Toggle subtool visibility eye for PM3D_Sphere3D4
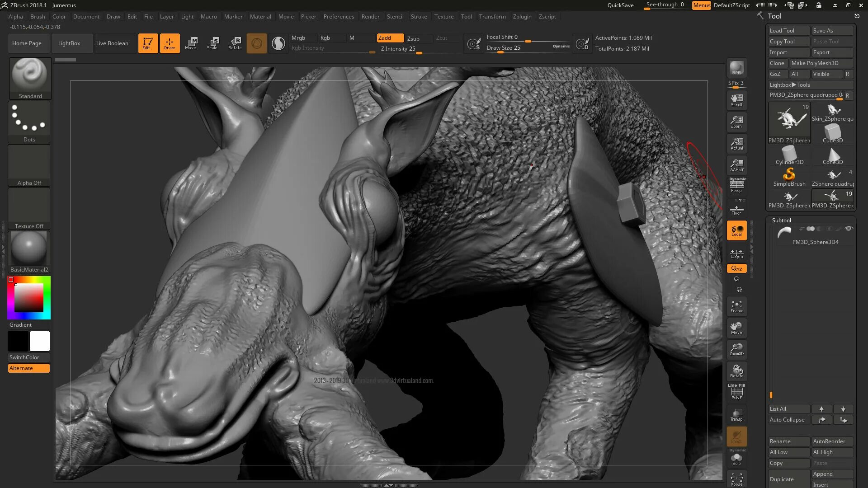The height and width of the screenshot is (488, 868). coord(849,229)
